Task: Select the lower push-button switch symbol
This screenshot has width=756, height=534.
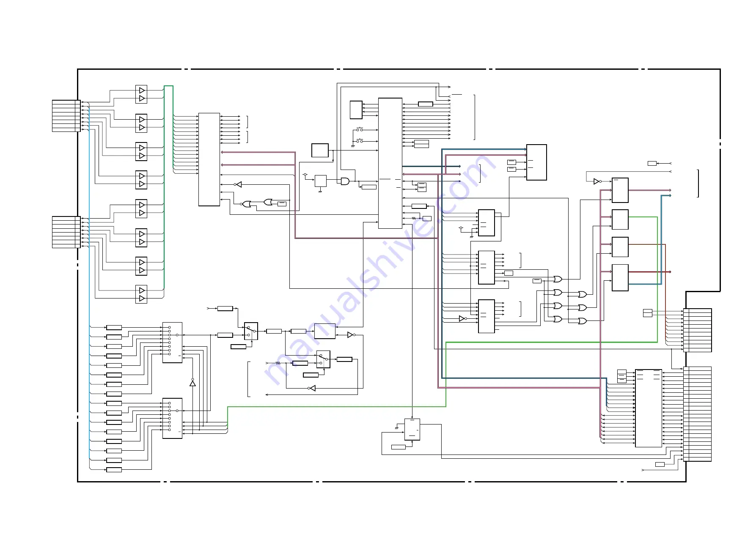Action: 360,141
